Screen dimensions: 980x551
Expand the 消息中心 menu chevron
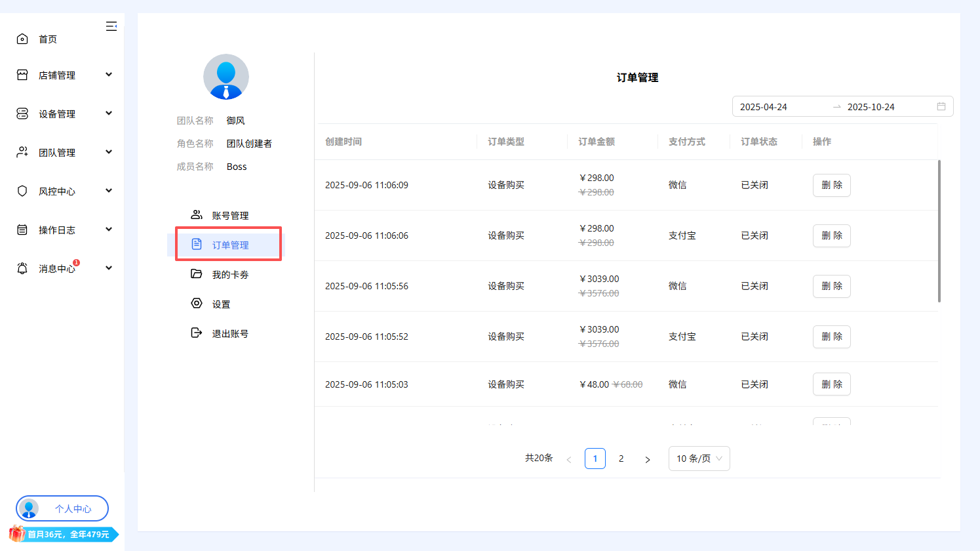109,268
